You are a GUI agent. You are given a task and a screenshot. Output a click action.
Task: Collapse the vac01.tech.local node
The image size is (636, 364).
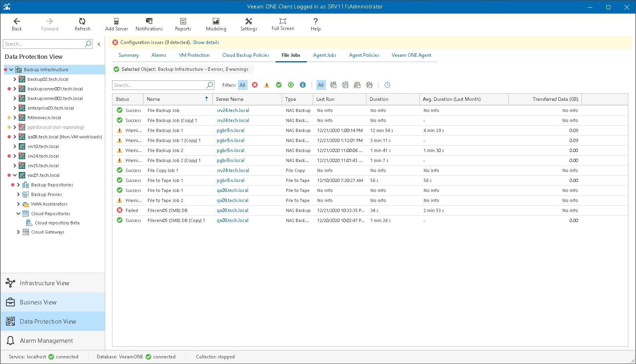[x=15, y=175]
